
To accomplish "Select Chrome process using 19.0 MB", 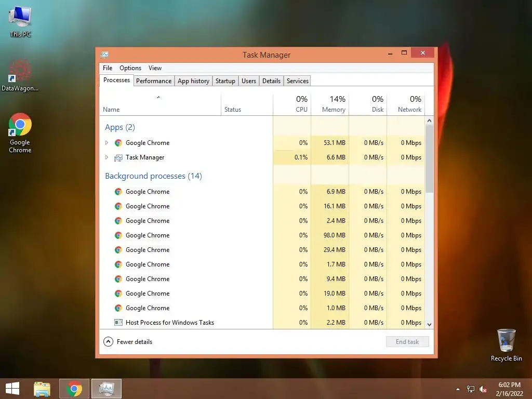I will pos(262,294).
